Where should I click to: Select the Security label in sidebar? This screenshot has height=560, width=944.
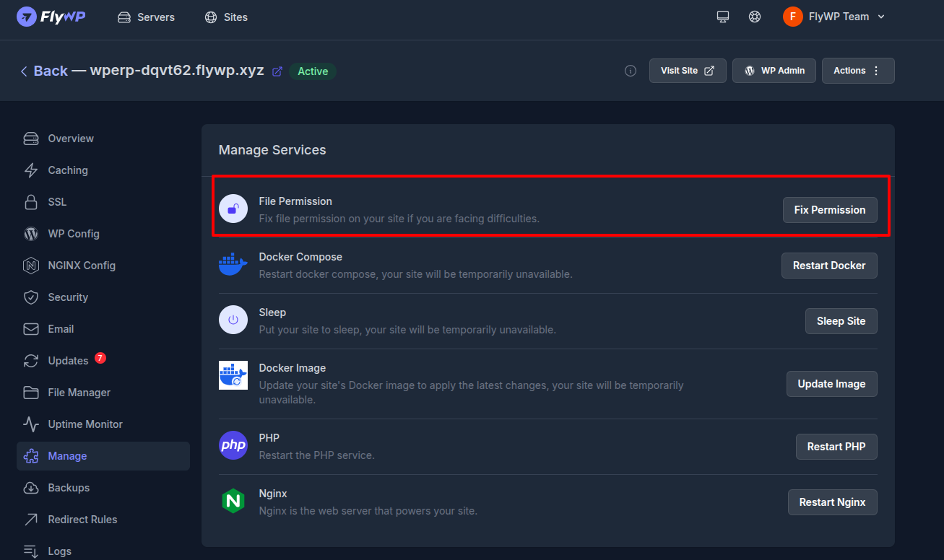click(68, 297)
